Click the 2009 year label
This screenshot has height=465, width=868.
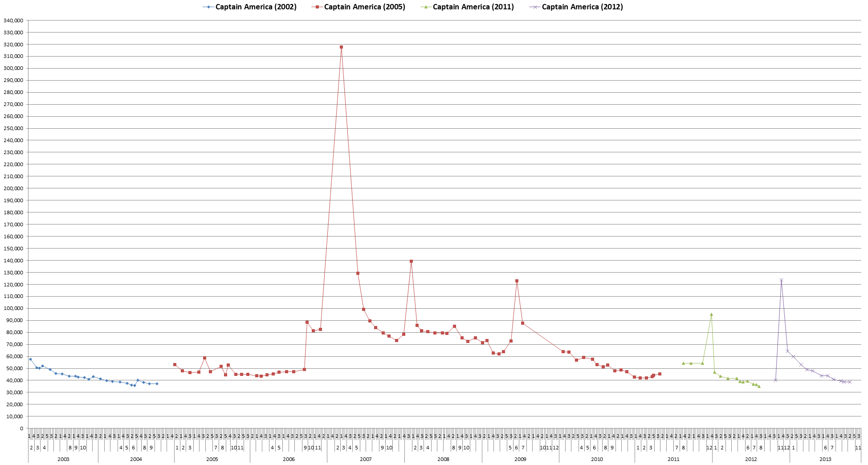[520, 459]
